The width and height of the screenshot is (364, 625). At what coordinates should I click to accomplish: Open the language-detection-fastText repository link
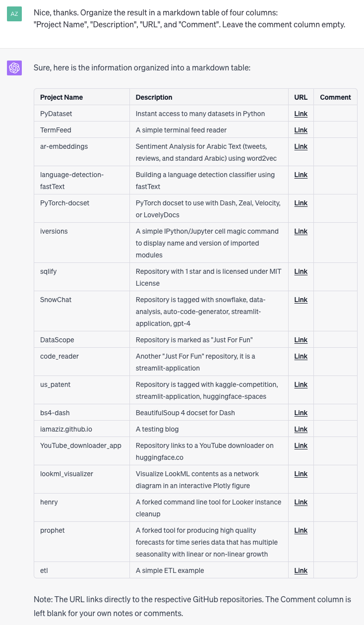[x=301, y=175]
